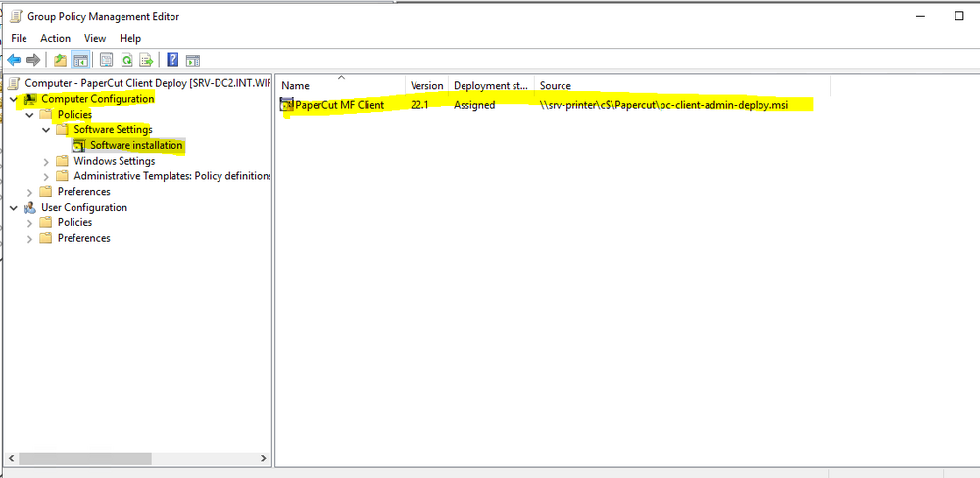This screenshot has width=980, height=478.
Task: Click the User Configuration node icon
Action: (x=30, y=208)
